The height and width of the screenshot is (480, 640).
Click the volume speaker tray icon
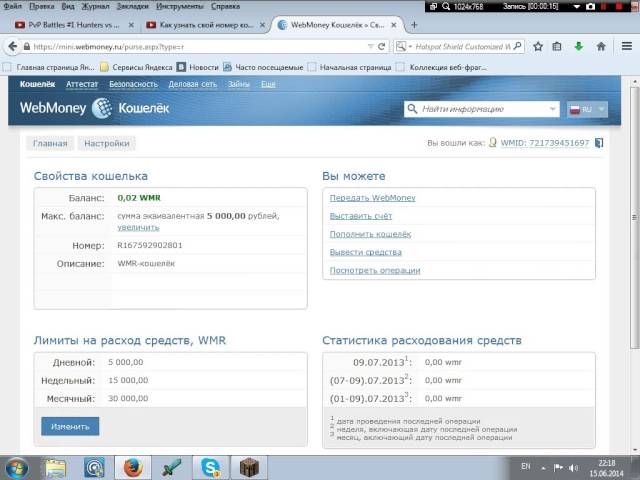click(573, 467)
